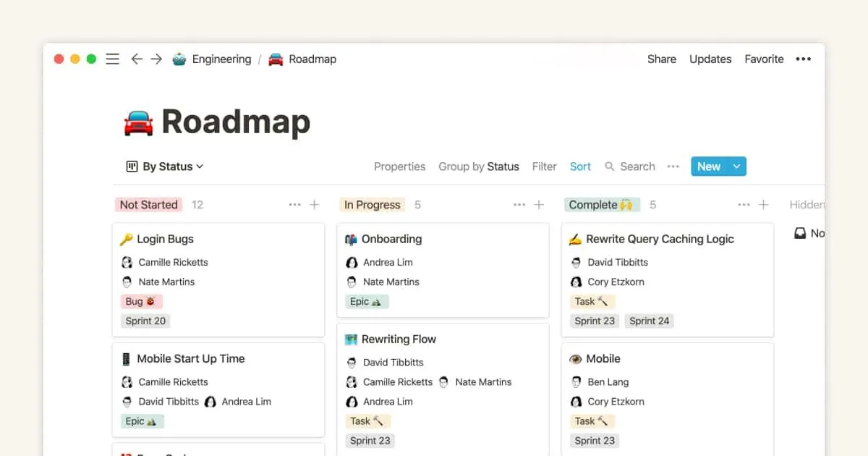Select the orange Task tag on Mobile card
Viewport: 868px width, 456px height.
(592, 421)
